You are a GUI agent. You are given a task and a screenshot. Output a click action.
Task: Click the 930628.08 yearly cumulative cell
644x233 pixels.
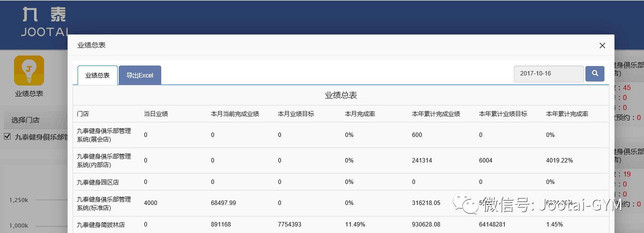(x=426, y=224)
